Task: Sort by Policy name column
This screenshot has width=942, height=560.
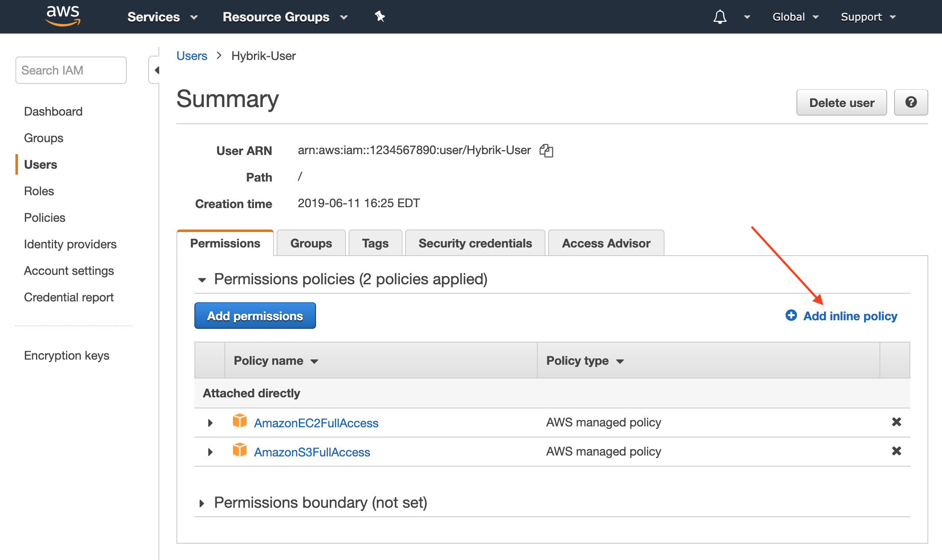Action: (x=276, y=361)
